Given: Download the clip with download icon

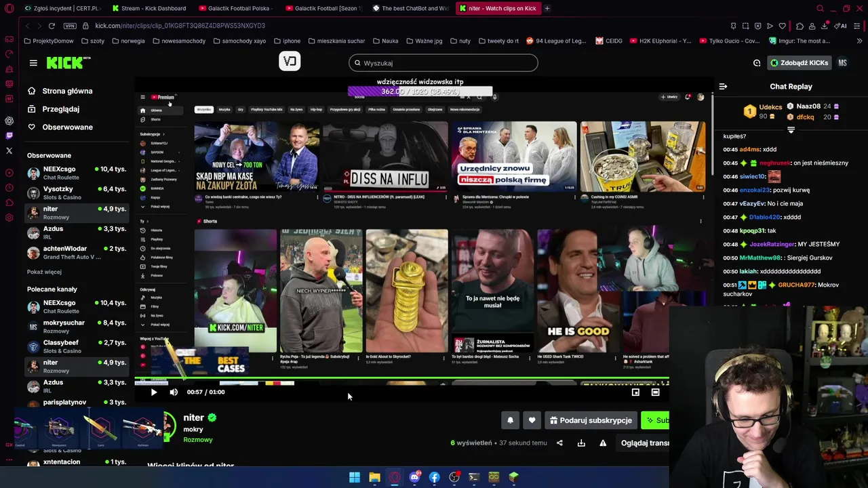Looking at the screenshot, I should pyautogui.click(x=581, y=443).
